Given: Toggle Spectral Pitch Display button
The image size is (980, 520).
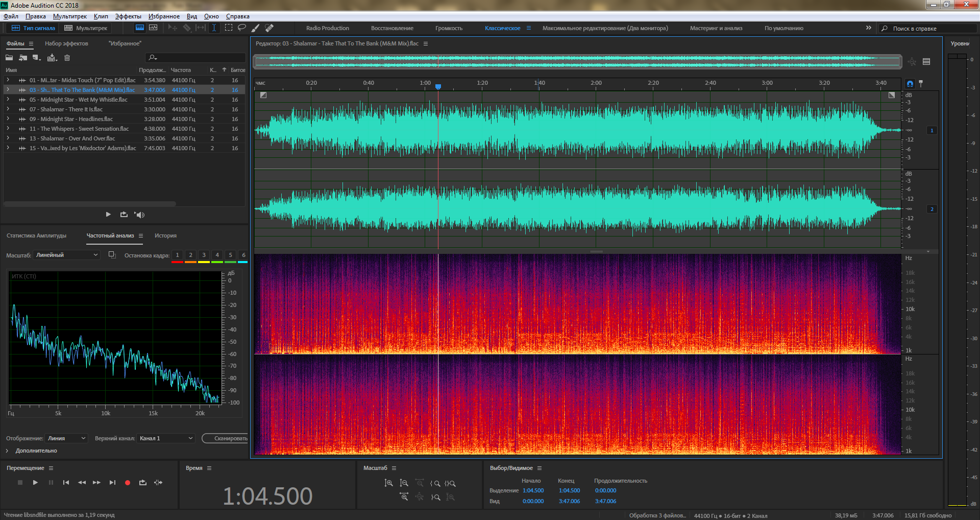Looking at the screenshot, I should [x=153, y=28].
